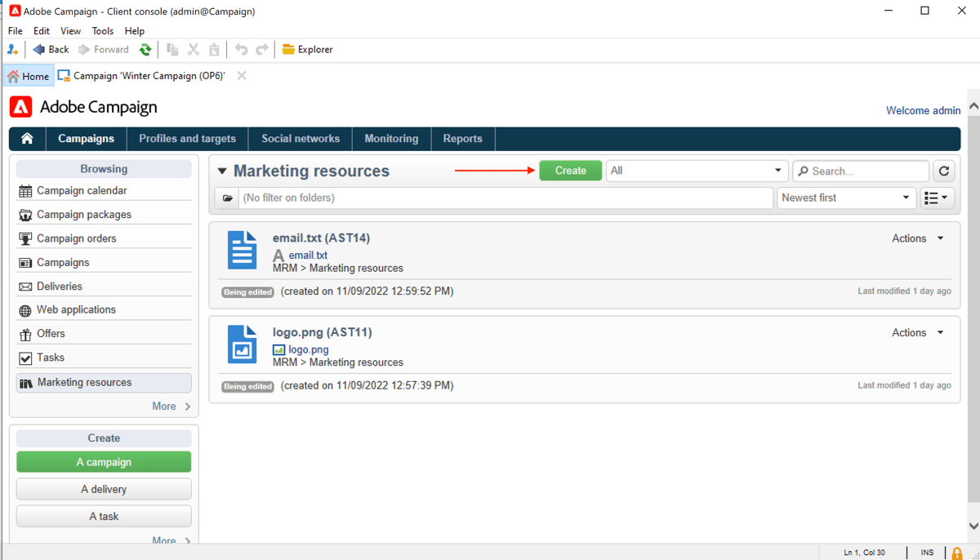Click the Cut icon in the toolbar
The height and width of the screenshot is (560, 980).
click(x=193, y=49)
